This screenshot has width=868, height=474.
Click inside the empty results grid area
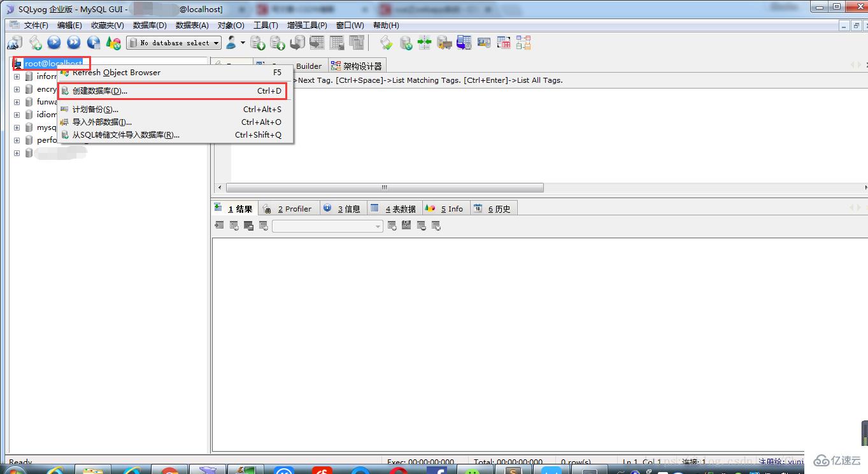[539, 344]
